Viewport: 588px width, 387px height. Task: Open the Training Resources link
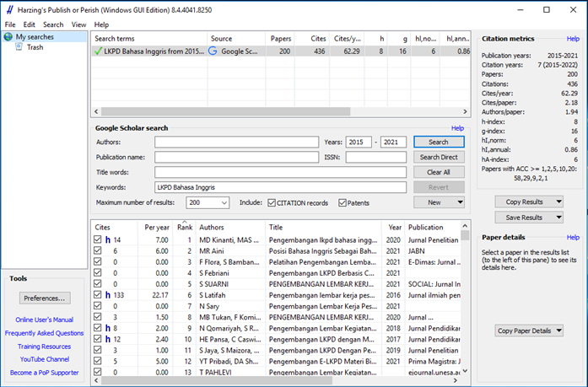click(44, 347)
